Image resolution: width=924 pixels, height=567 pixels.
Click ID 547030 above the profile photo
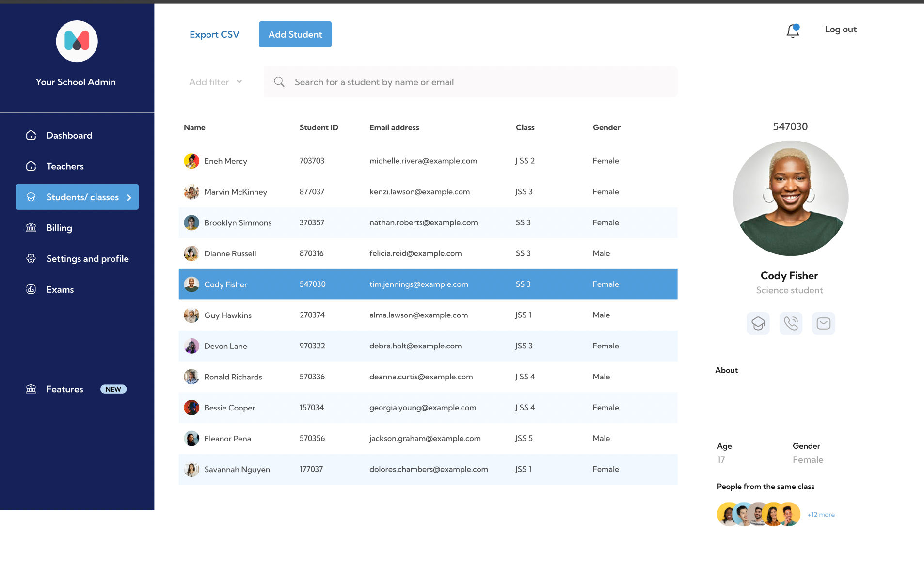[x=790, y=126]
